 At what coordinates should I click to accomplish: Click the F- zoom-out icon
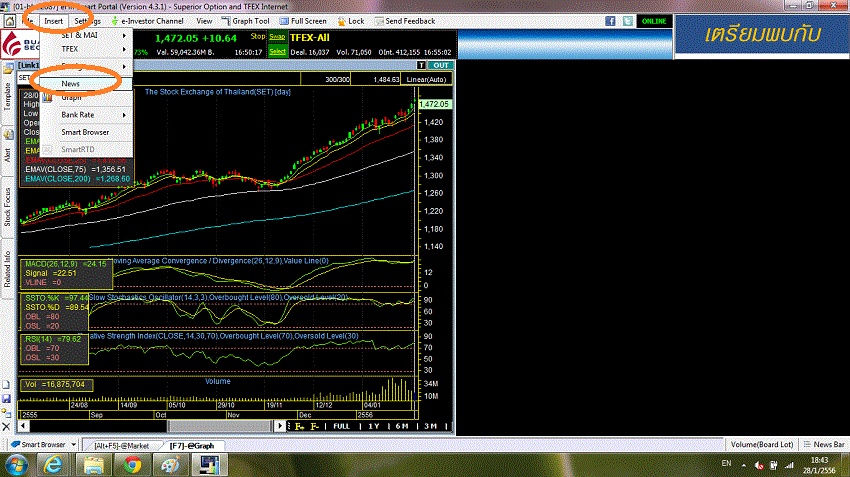point(314,427)
